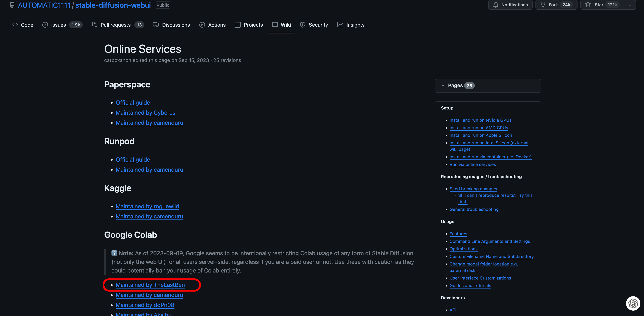
Task: Open the Install and run on NVidia GPUs link
Action: click(x=480, y=120)
